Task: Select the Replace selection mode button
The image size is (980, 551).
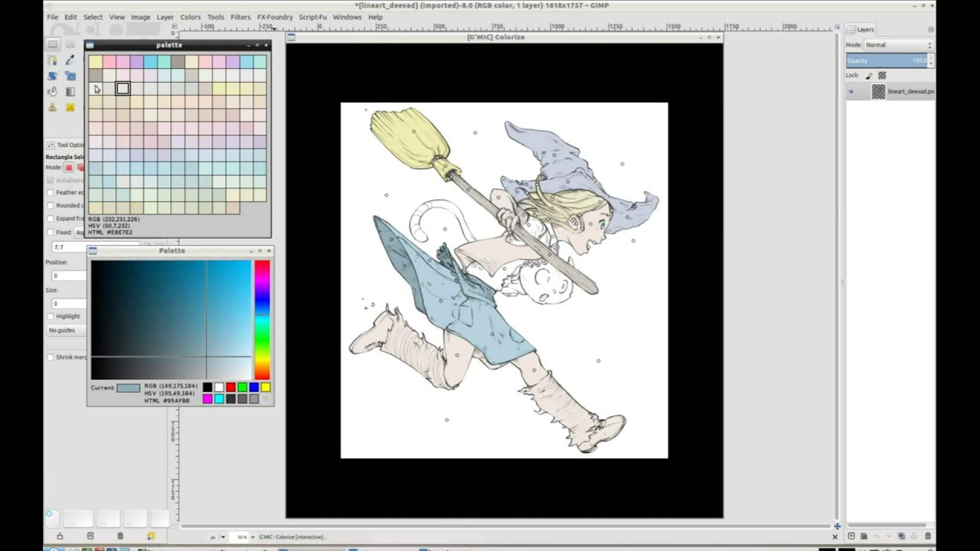Action: 68,167
